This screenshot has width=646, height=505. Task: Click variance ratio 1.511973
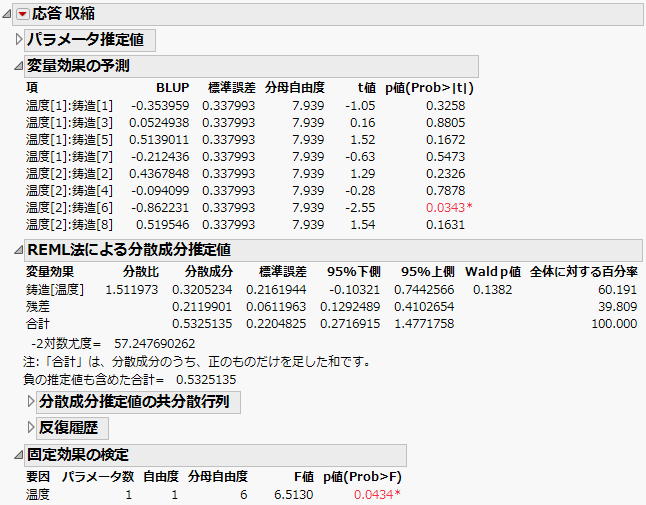tap(132, 290)
